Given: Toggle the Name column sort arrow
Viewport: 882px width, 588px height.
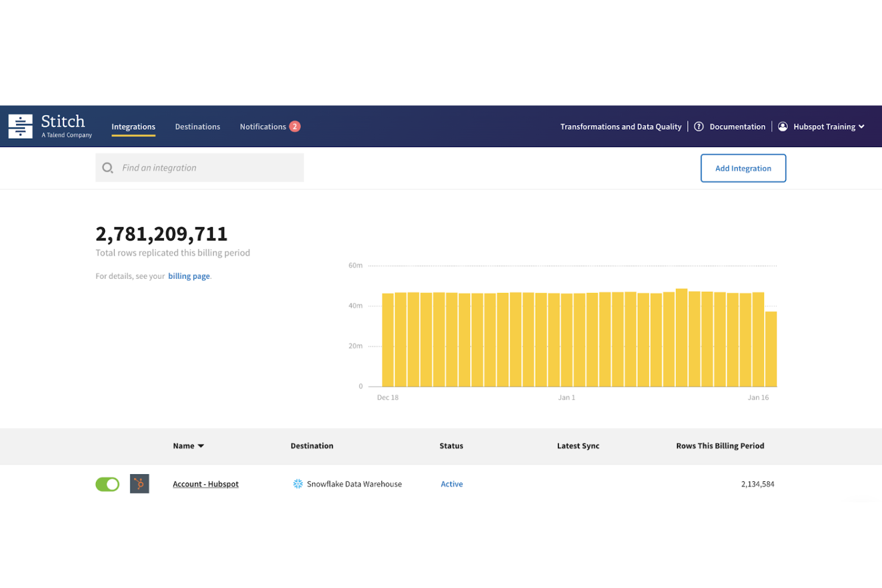Looking at the screenshot, I should pos(201,446).
